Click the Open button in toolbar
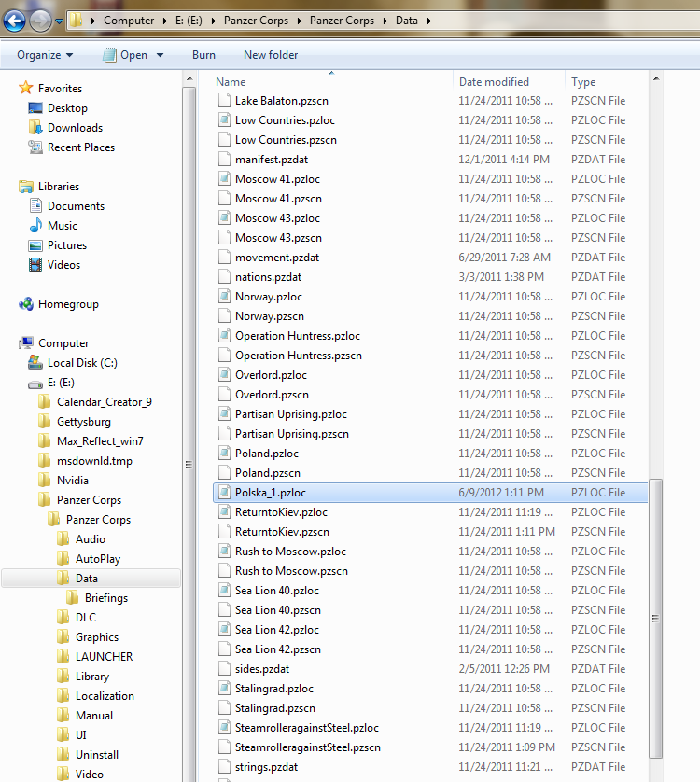Image resolution: width=700 pixels, height=782 pixels. 125,55
